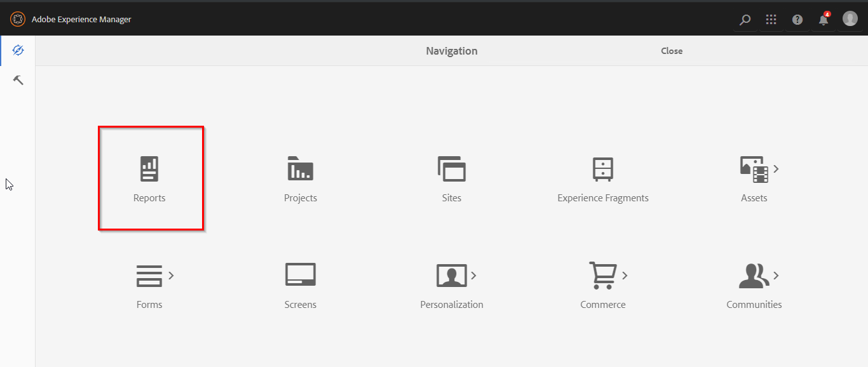Select the Navigation compass rail icon

18,50
